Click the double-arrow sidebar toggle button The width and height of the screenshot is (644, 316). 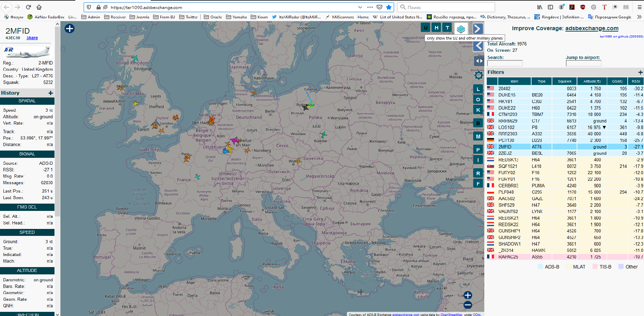tap(479, 61)
